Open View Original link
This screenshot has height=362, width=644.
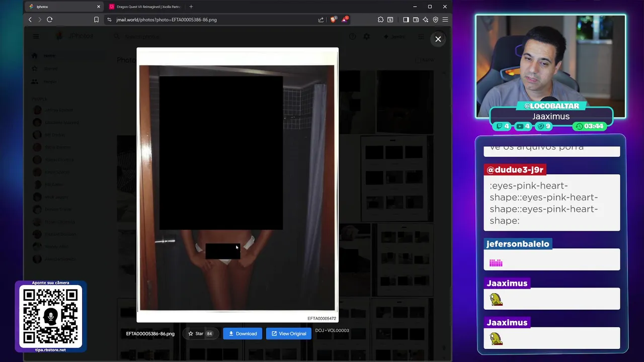(x=289, y=334)
